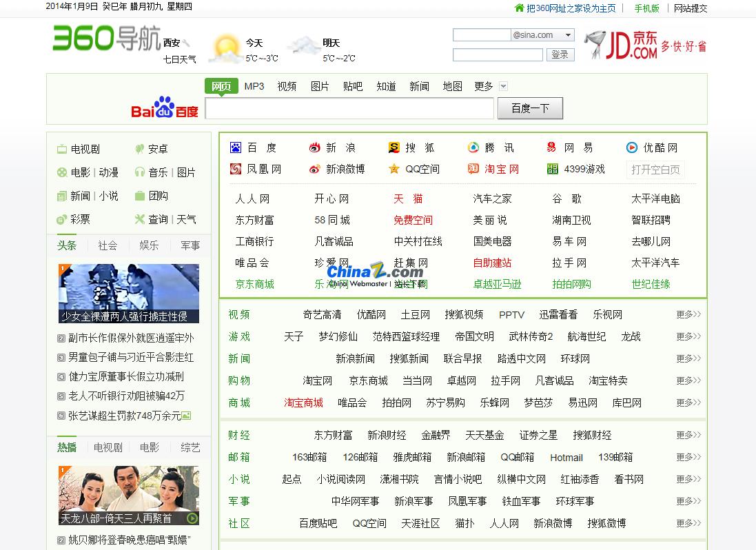Viewport: 756px width, 550px height.
Task: Open the 手机版 mobile version link
Action: click(646, 8)
